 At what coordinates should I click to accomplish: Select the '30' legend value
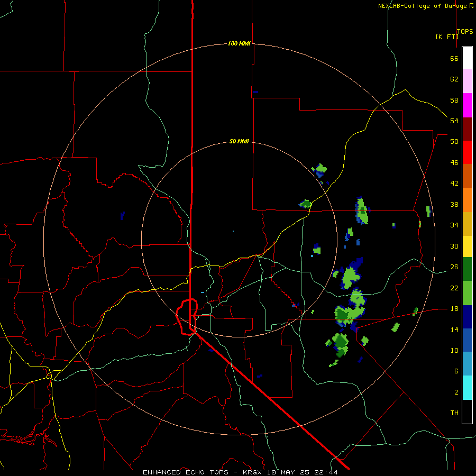click(454, 246)
